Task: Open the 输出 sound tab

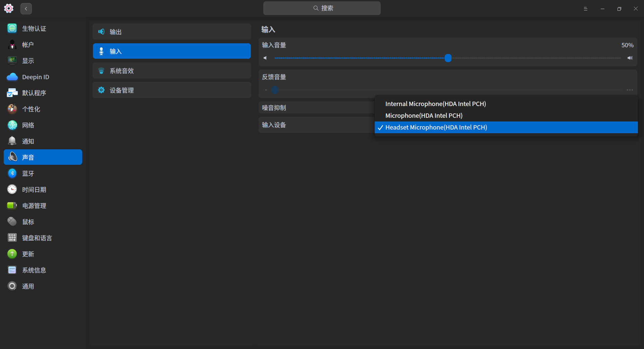Action: tap(172, 32)
